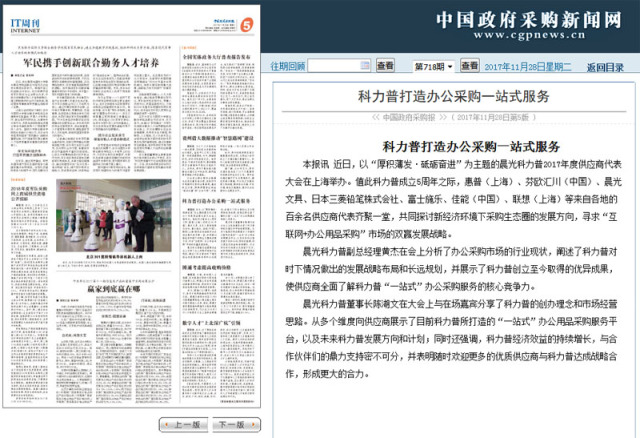
Task: Click the orange page number 5 badge
Action: tap(247, 25)
